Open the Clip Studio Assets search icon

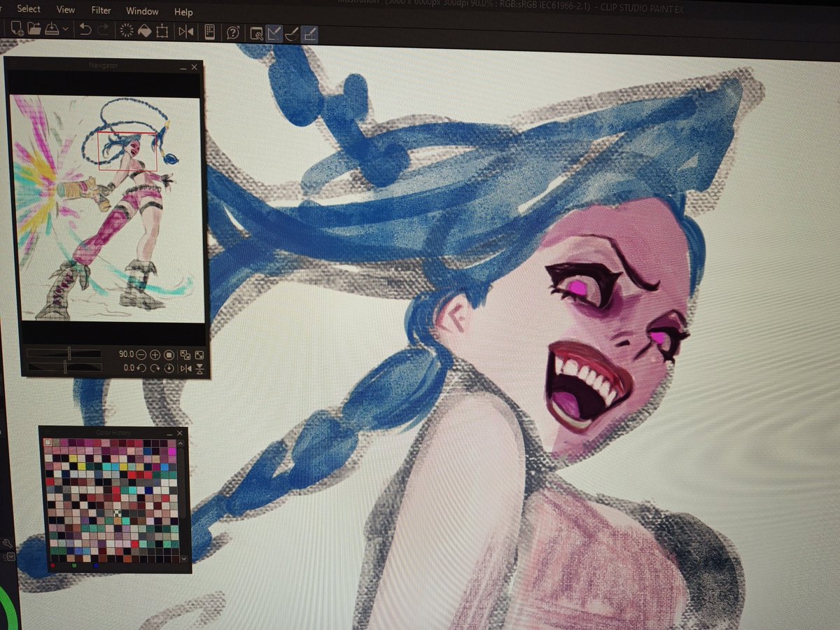click(256, 33)
